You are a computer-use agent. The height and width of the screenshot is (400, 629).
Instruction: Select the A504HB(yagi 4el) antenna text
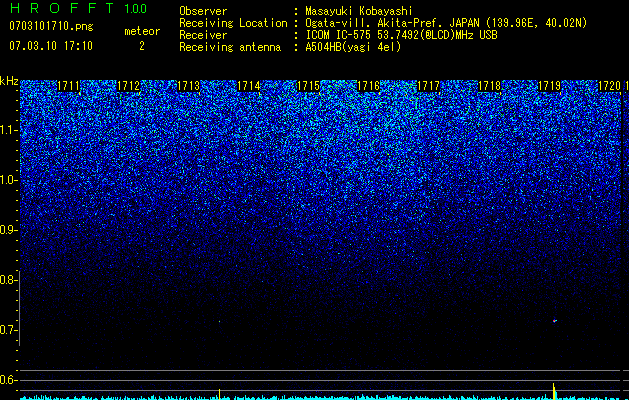tap(353, 47)
